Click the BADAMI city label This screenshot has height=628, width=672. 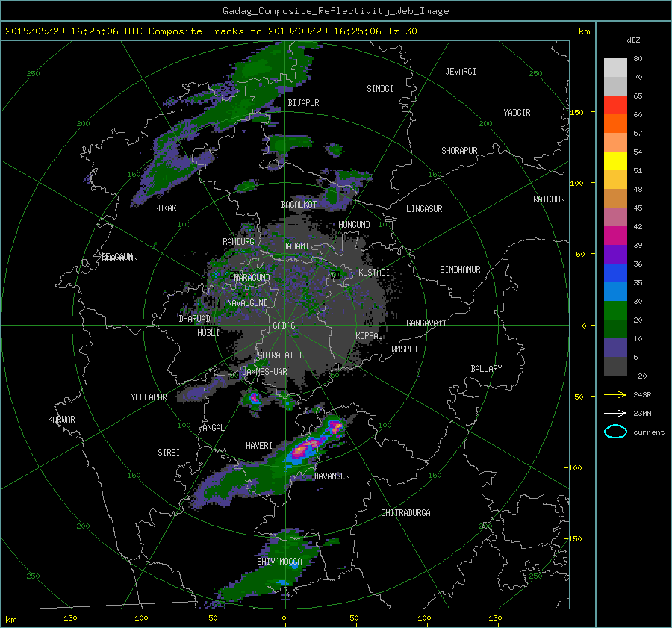(296, 246)
